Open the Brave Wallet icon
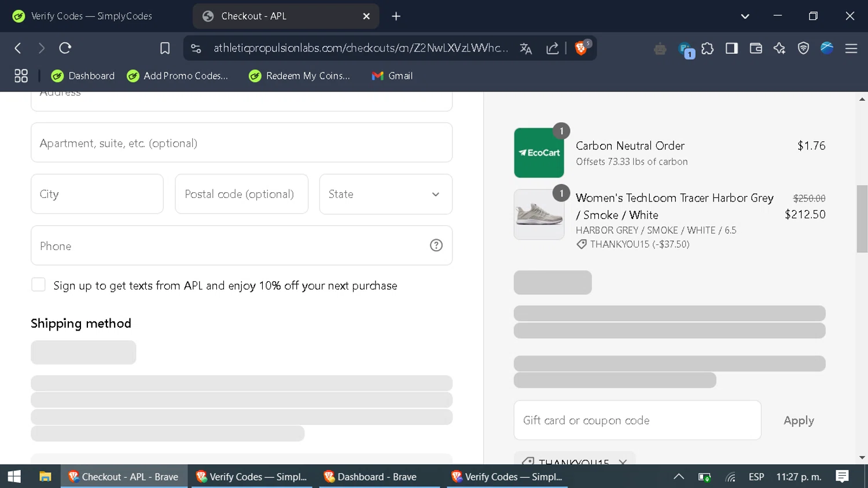The width and height of the screenshot is (868, 488). click(x=756, y=49)
